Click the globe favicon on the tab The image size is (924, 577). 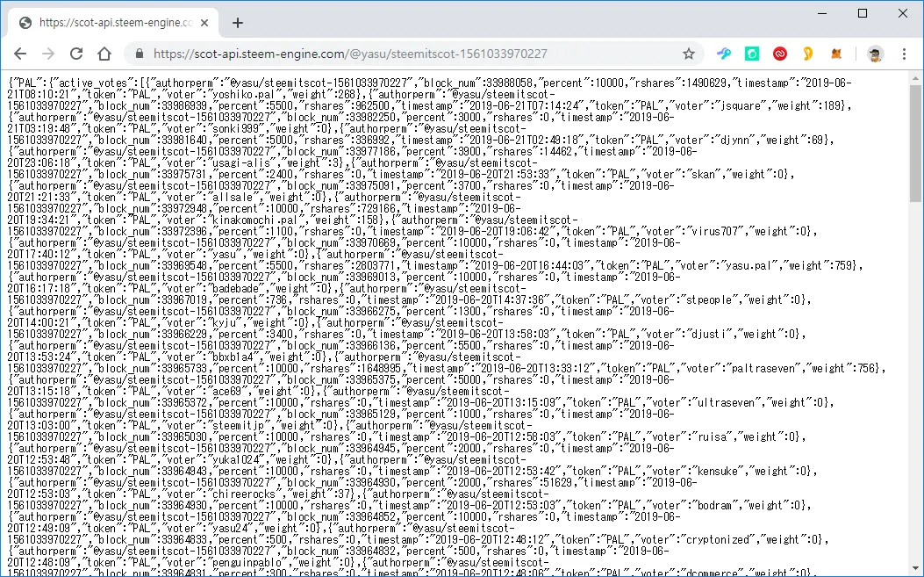25,23
